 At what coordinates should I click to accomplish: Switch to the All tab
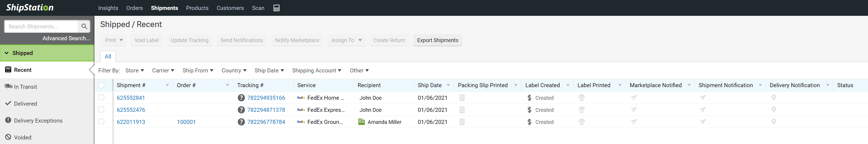108,57
